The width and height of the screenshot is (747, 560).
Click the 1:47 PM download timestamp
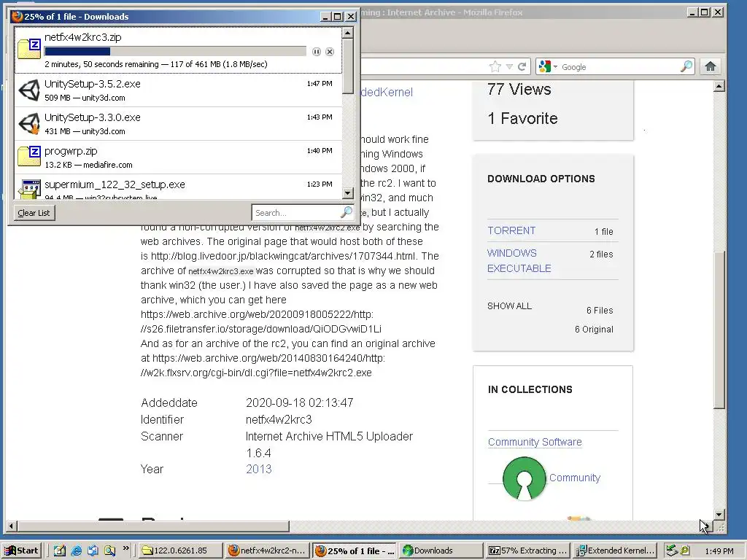click(320, 83)
